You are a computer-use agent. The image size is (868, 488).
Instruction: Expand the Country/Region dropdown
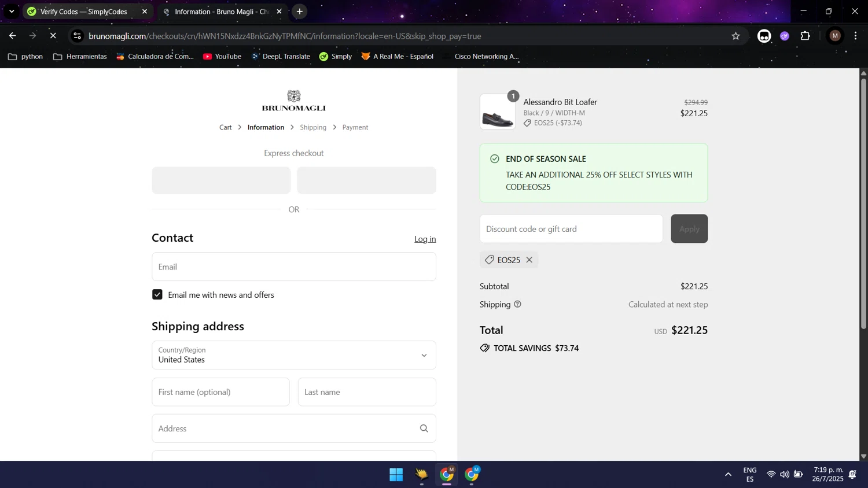(294, 355)
